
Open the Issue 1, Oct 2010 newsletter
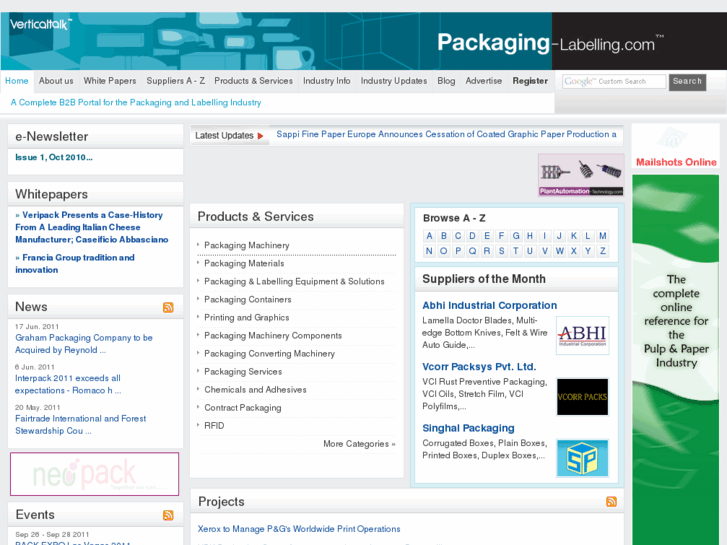point(54,158)
